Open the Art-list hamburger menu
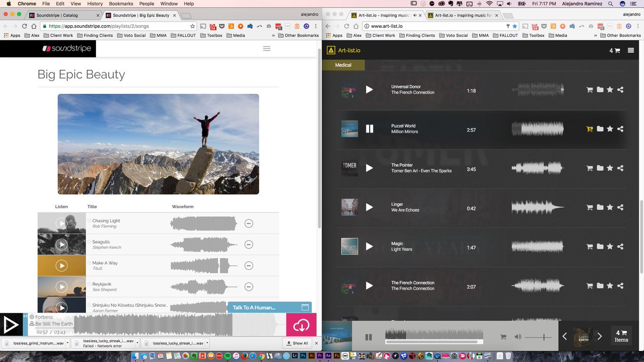 (x=631, y=50)
